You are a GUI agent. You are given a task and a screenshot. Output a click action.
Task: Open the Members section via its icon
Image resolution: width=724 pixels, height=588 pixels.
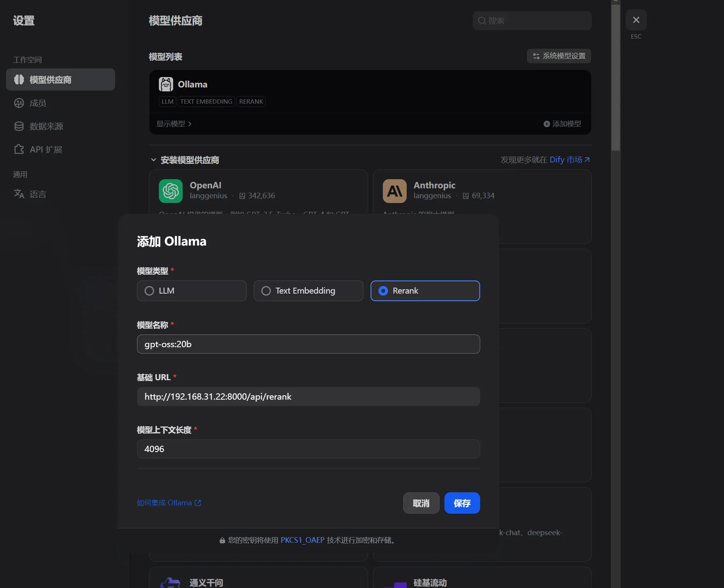pyautogui.click(x=19, y=103)
